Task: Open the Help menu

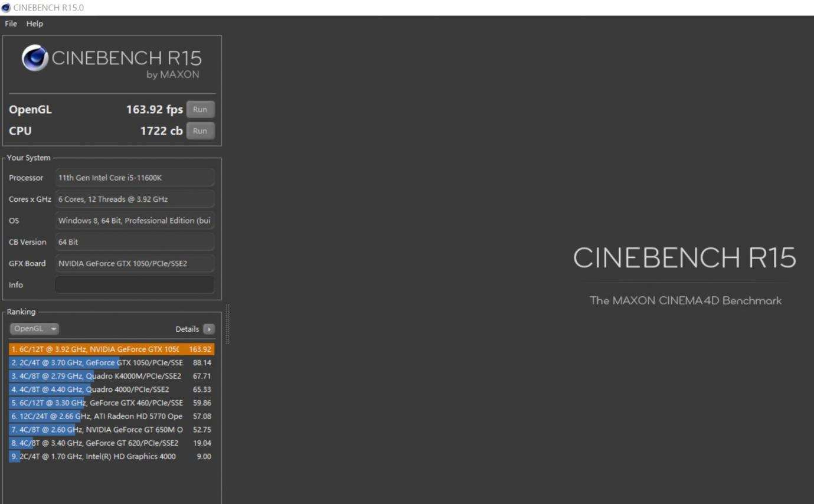Action: point(35,24)
